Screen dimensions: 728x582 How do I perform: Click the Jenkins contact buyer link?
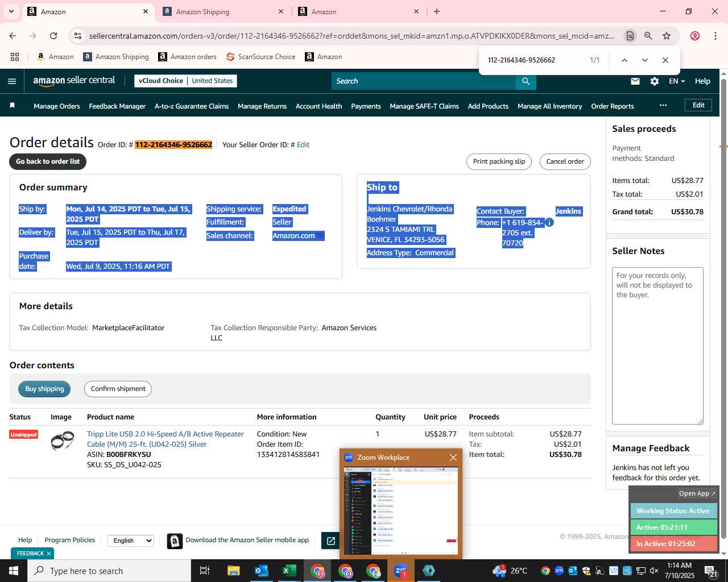pyautogui.click(x=568, y=211)
